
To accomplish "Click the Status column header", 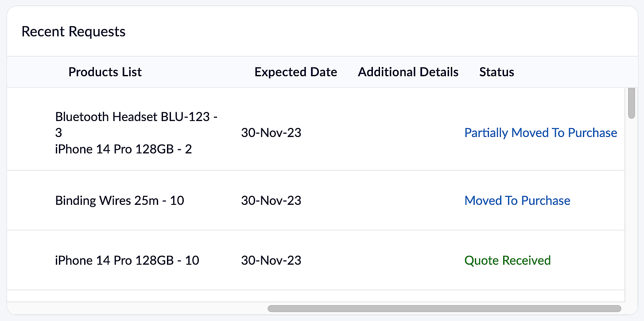I will (497, 72).
